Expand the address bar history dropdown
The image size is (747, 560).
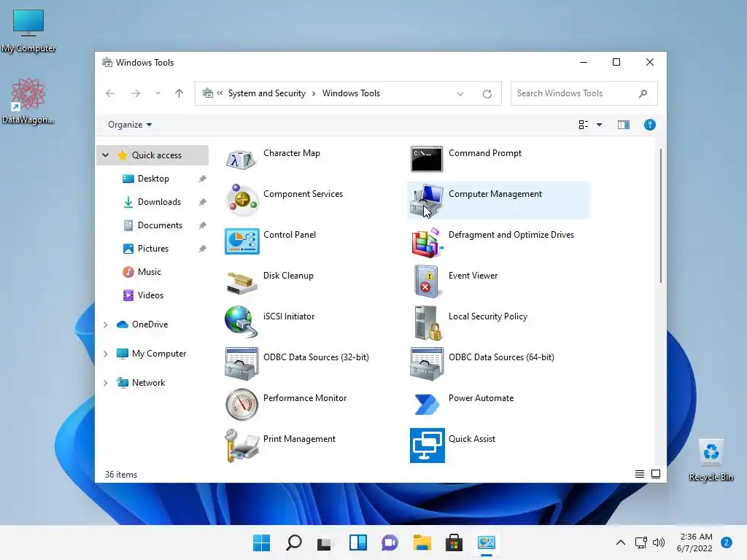[x=460, y=94]
